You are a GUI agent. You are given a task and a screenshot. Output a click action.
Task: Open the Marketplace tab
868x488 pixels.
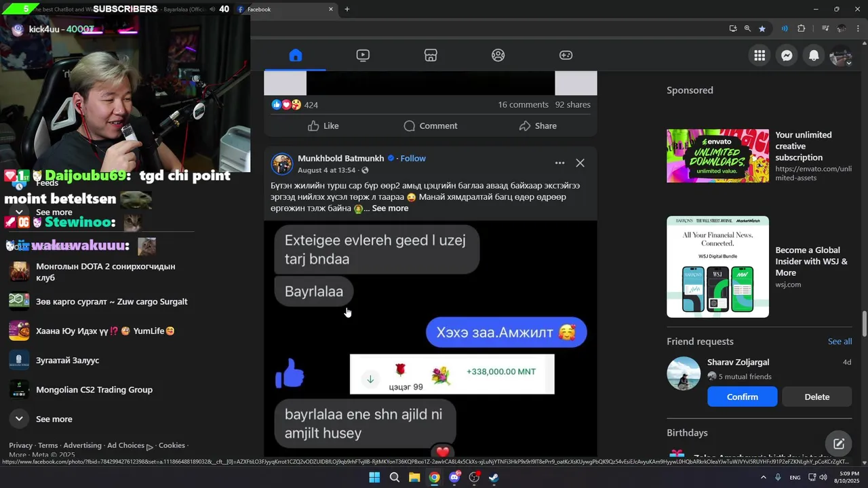(431, 56)
